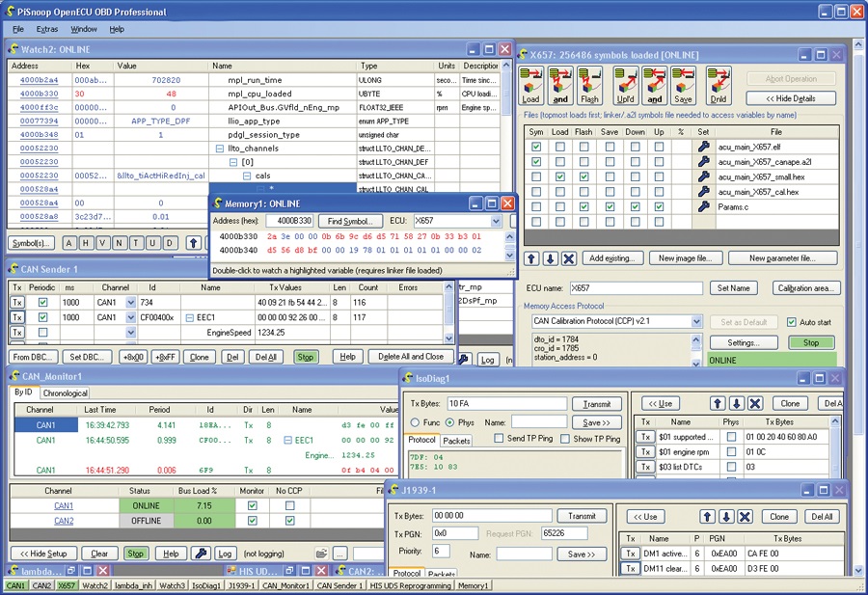Switch to the Chronological tab in CAN_Monitor1
Viewport: 868px width, 595px height.
point(66,393)
